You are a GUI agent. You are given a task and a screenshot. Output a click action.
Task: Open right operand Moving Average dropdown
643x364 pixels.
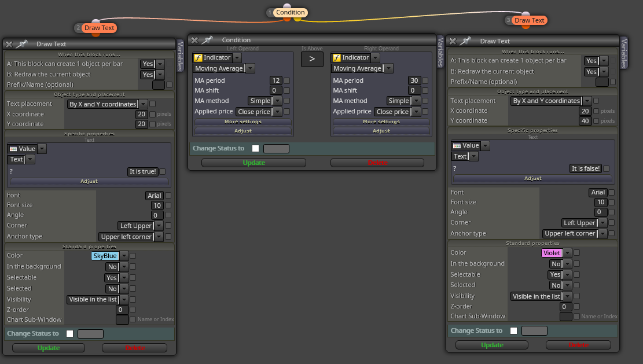point(389,68)
